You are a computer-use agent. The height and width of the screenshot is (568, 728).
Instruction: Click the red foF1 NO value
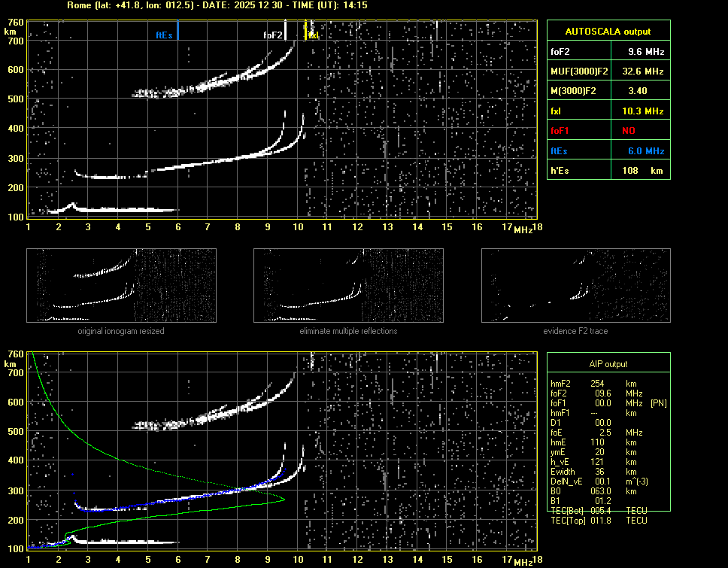coord(628,131)
